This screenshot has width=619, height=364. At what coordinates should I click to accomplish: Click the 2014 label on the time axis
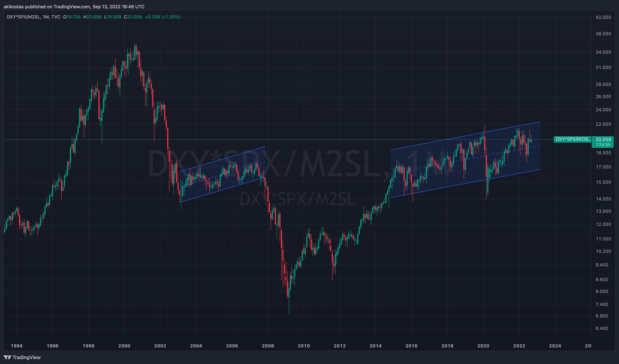click(x=376, y=346)
